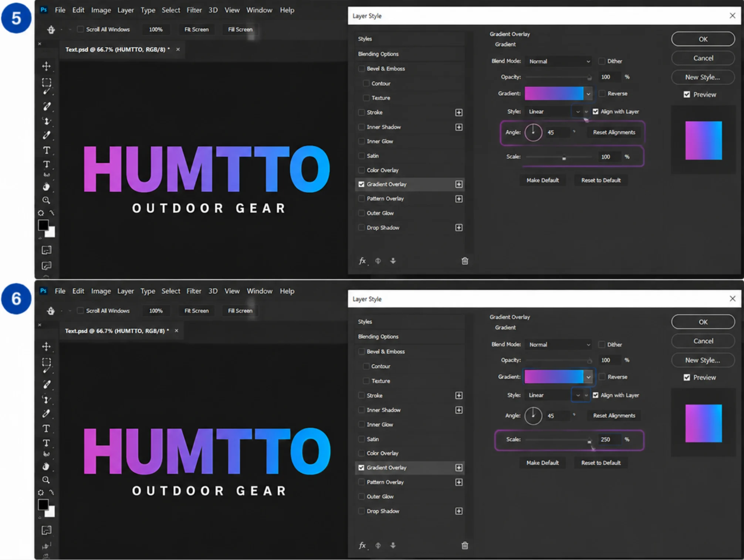Open Blend Mode dropdown in upper dialog
This screenshot has width=744, height=560.
559,61
